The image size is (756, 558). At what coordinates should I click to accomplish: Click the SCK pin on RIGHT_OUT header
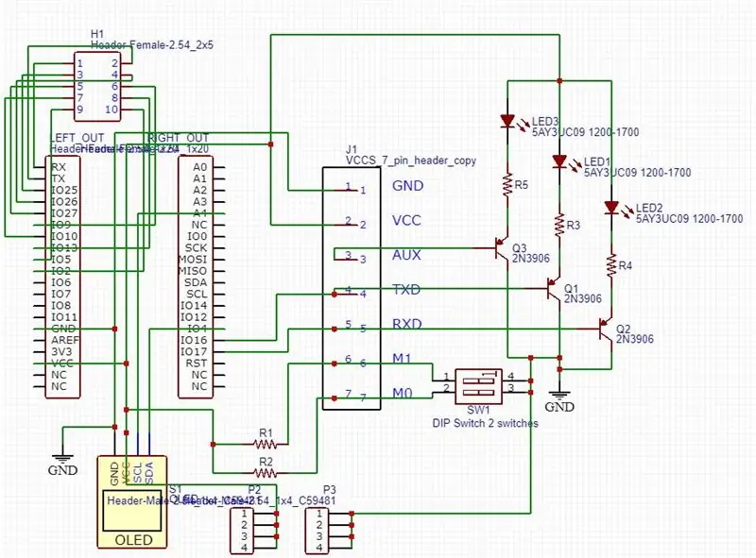pyautogui.click(x=197, y=248)
